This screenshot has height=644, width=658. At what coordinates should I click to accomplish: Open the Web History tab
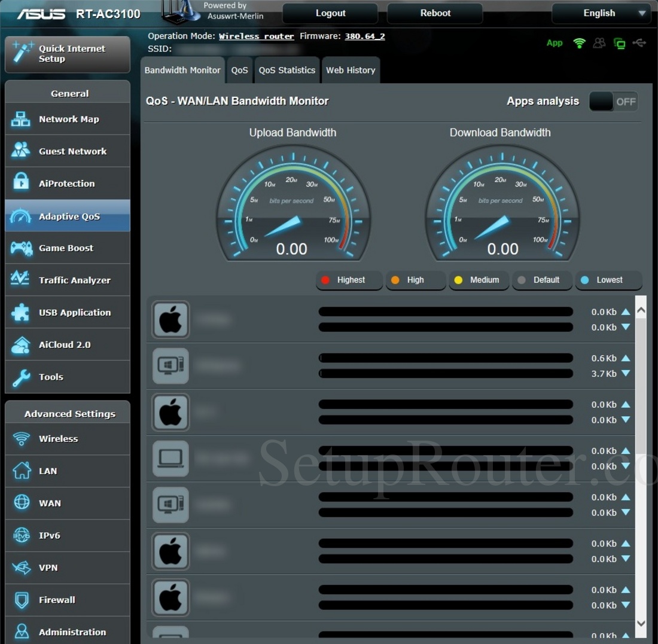[351, 70]
